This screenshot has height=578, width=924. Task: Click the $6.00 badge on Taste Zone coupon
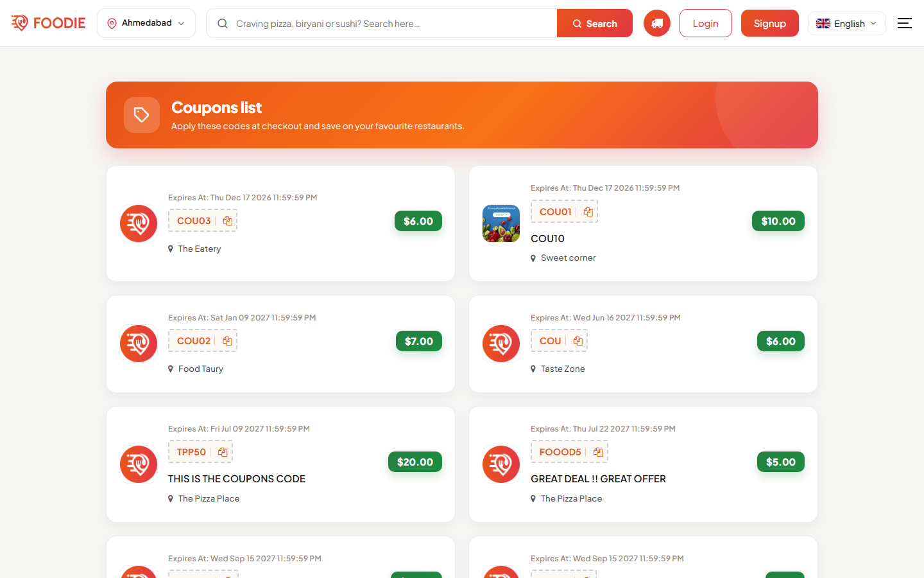[781, 341]
